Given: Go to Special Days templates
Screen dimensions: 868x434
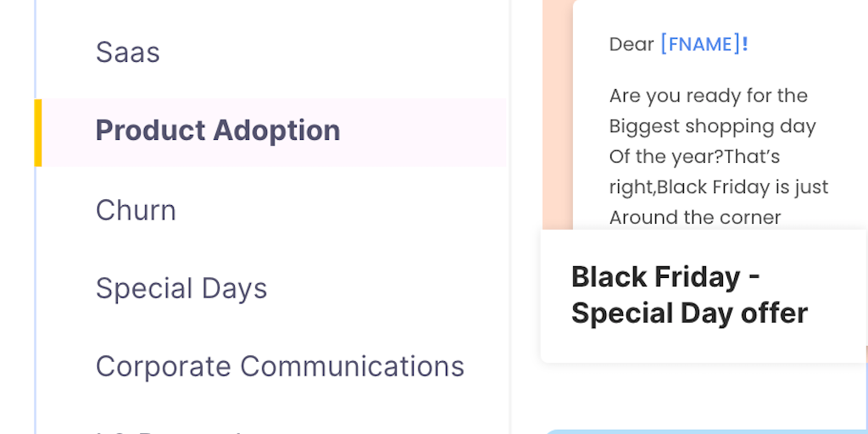Looking at the screenshot, I should pos(181,288).
